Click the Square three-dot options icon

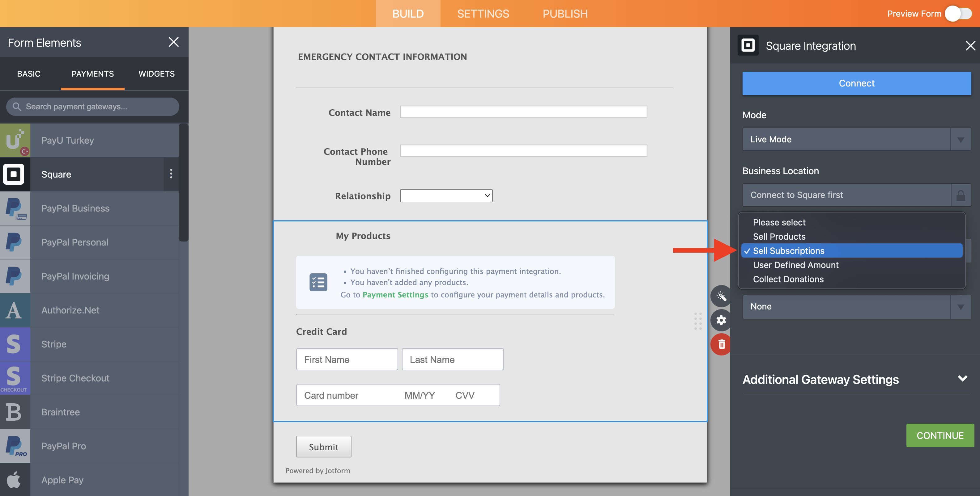coord(171,174)
